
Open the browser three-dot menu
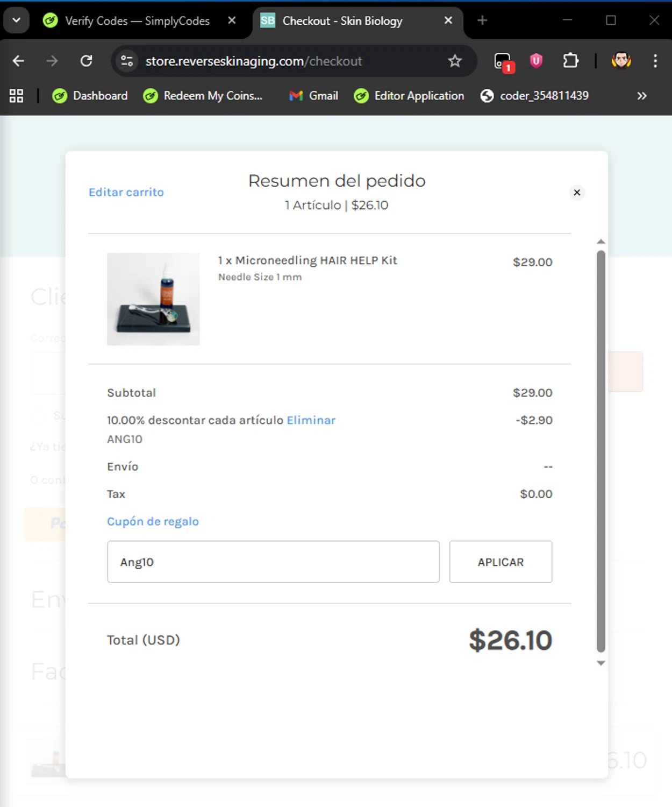point(655,61)
